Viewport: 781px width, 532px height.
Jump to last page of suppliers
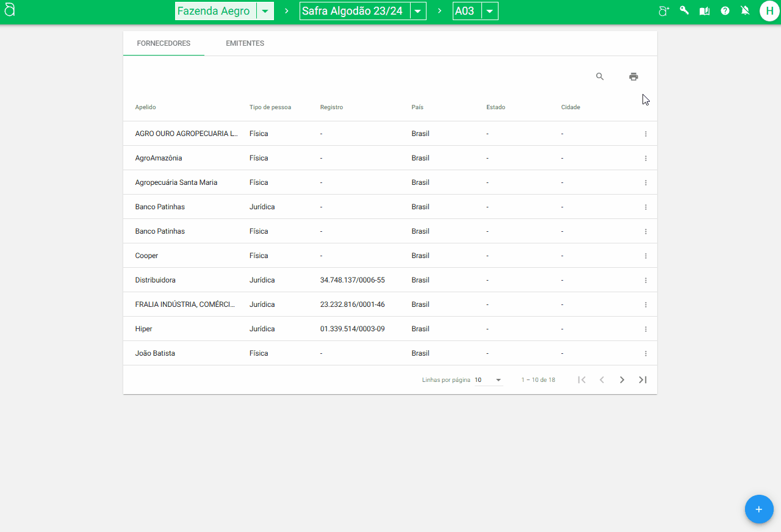tap(642, 379)
